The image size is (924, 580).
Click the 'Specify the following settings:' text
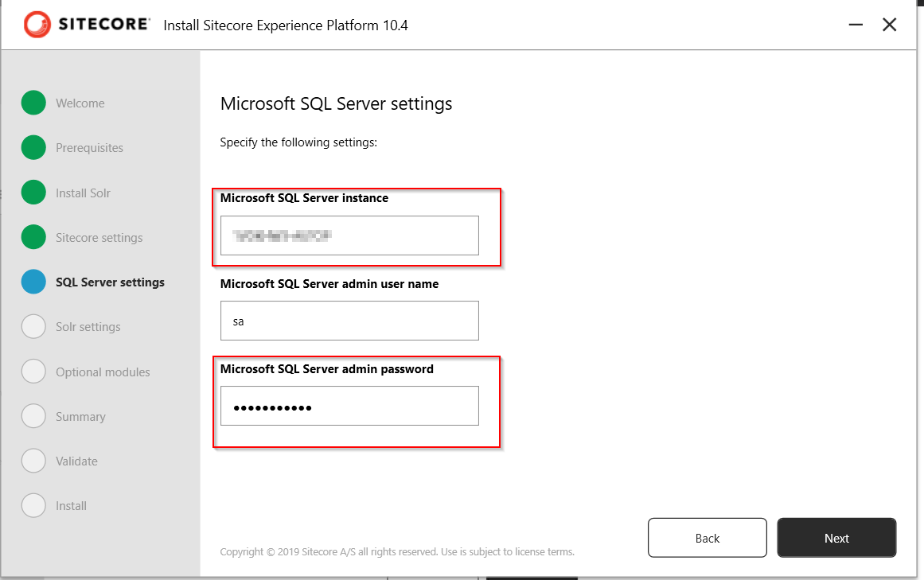click(x=298, y=142)
